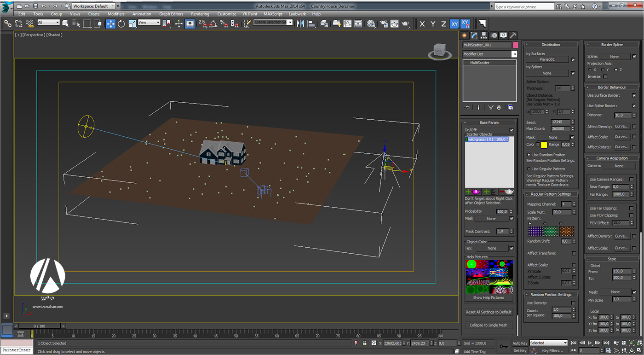Click Collapse to Single Mesh button
The height and width of the screenshot is (355, 644).
[x=488, y=325]
